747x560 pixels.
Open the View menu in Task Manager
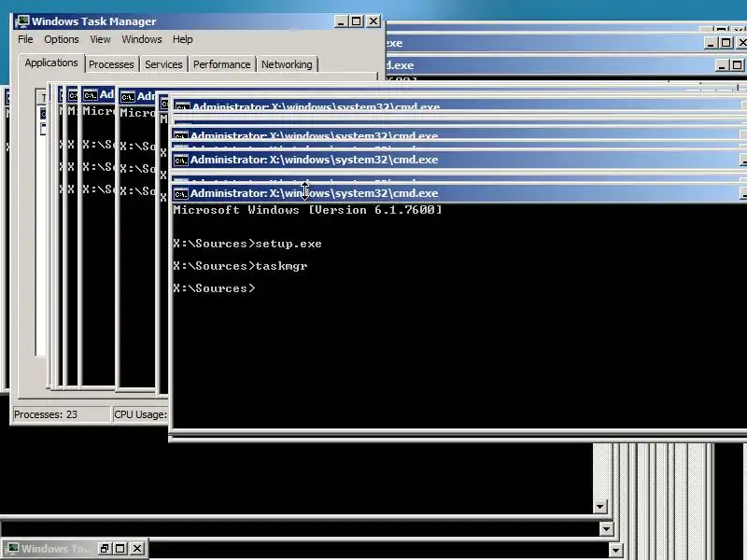pos(100,39)
